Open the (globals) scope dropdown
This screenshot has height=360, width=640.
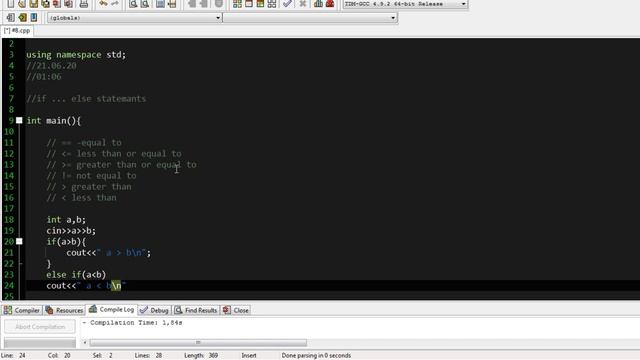[134, 18]
